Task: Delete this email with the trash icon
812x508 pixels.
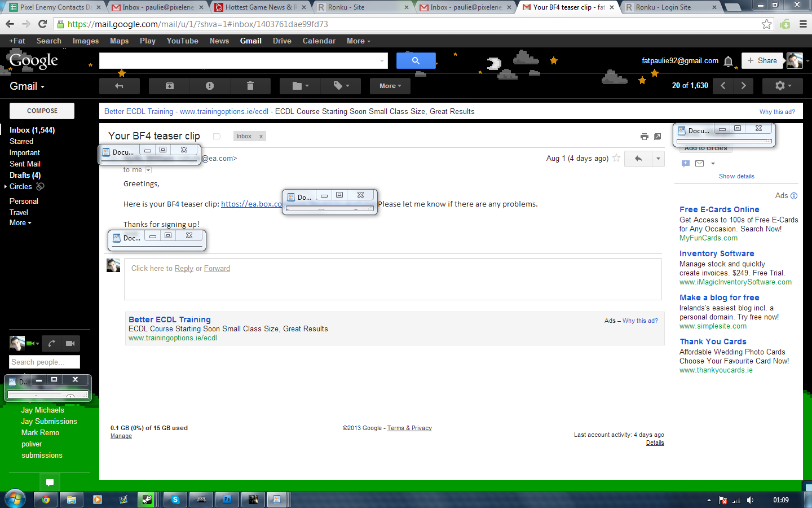Action: (250, 86)
